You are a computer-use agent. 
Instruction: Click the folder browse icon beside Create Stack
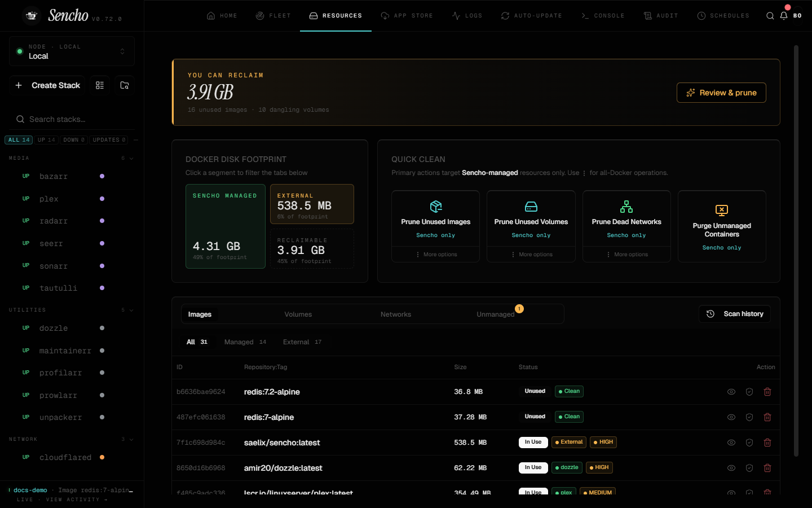coord(125,85)
